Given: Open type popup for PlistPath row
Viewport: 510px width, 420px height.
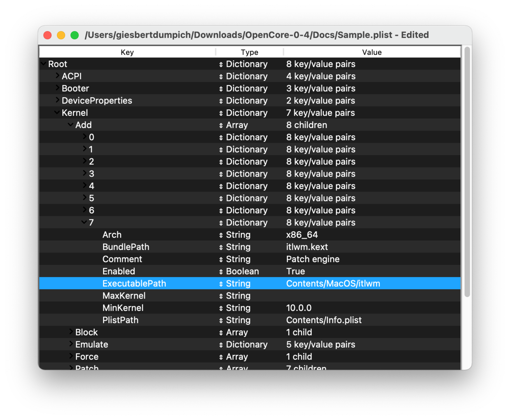Looking at the screenshot, I should pos(221,320).
